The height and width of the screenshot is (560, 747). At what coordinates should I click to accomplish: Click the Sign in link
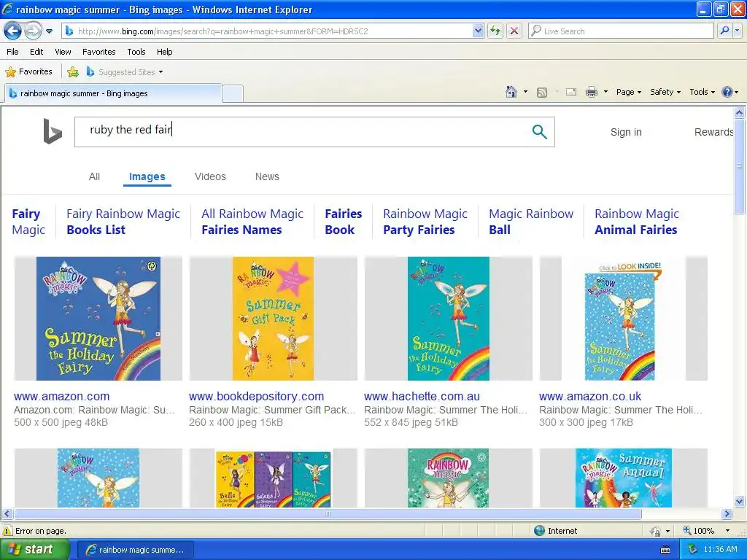click(626, 132)
